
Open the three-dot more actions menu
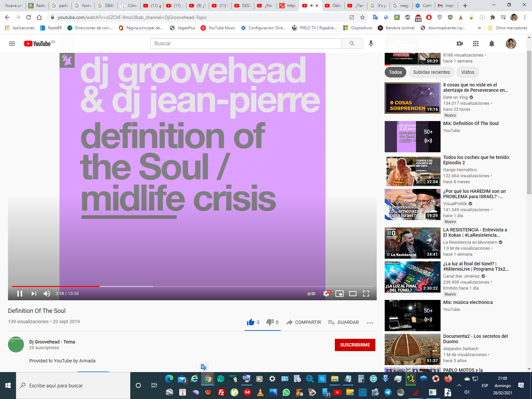click(370, 323)
